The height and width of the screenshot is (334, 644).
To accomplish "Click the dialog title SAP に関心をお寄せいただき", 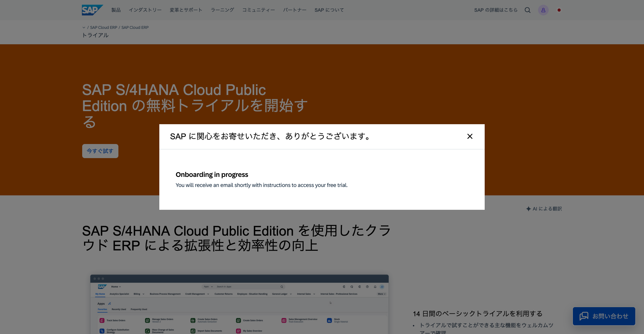I will 271,136.
